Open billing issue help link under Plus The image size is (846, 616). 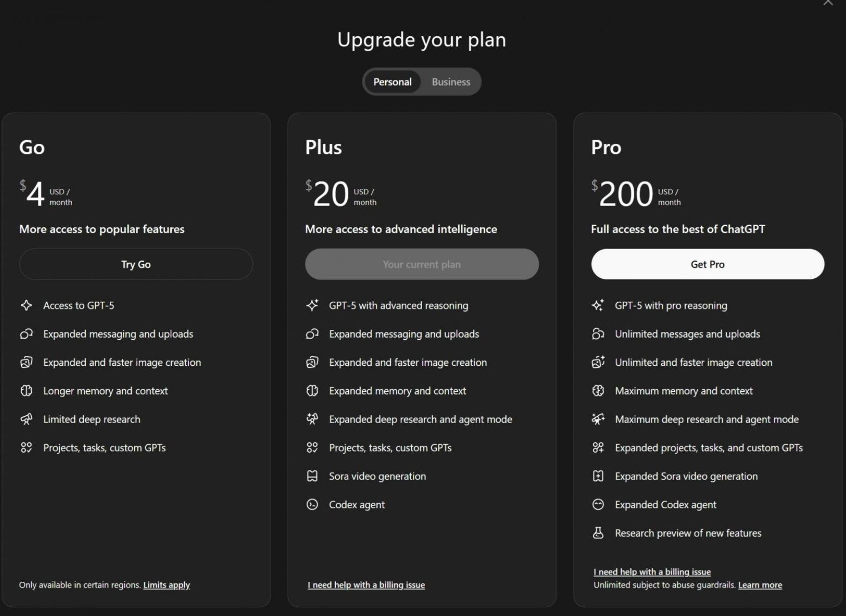pos(366,585)
